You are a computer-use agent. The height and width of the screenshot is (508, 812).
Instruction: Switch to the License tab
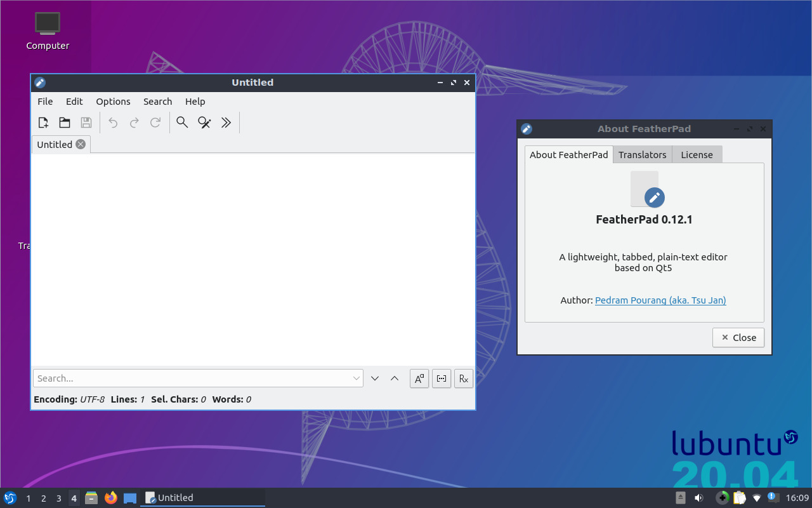(697, 155)
